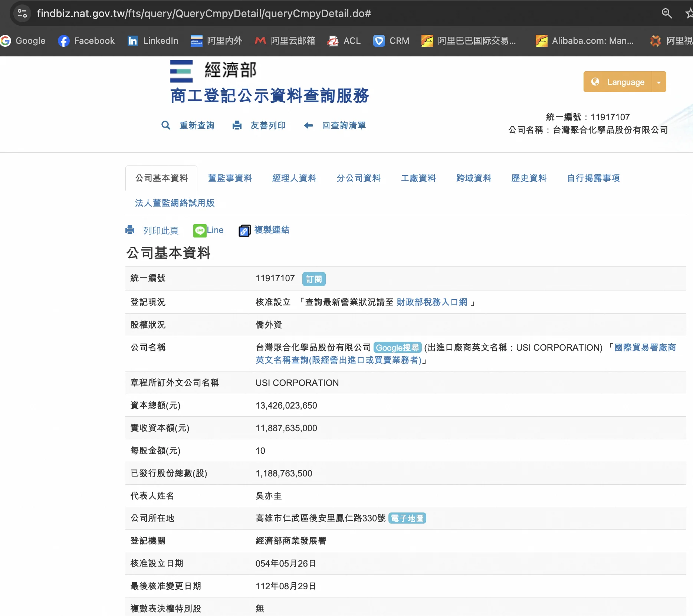
Task: Expand the Language dropdown arrow
Action: 658,82
